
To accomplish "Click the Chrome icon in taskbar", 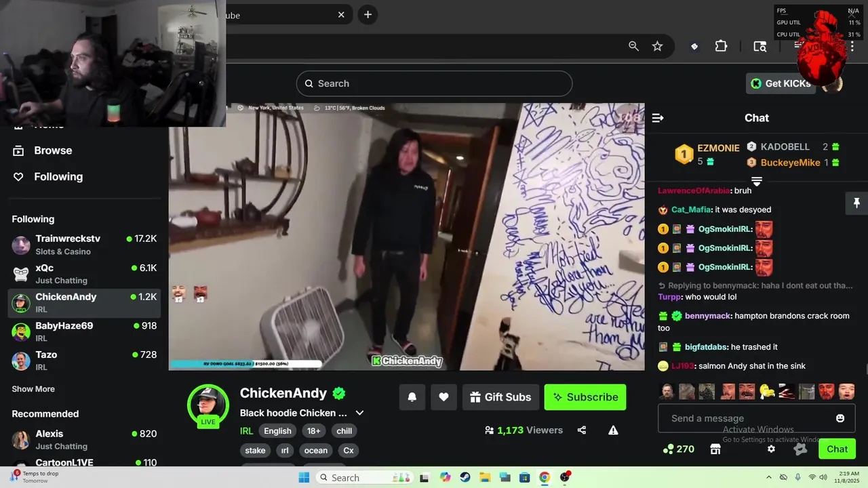I will [544, 477].
